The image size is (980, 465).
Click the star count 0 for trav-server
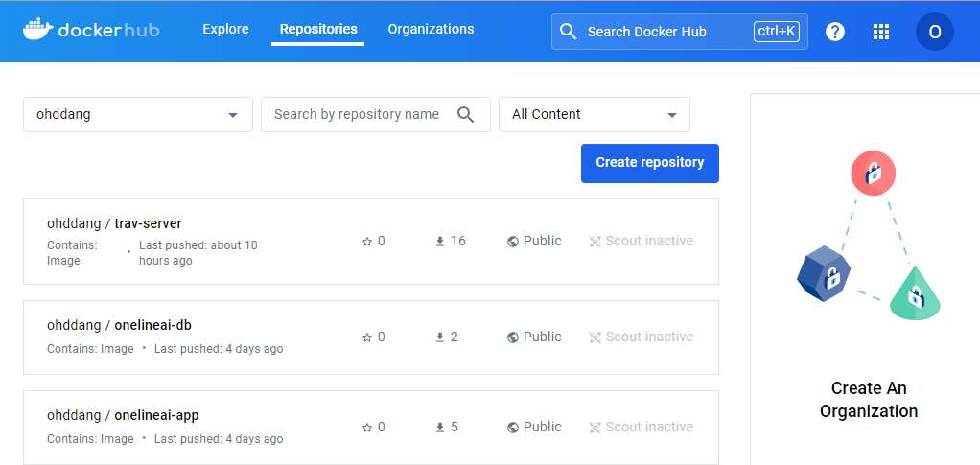coord(382,242)
